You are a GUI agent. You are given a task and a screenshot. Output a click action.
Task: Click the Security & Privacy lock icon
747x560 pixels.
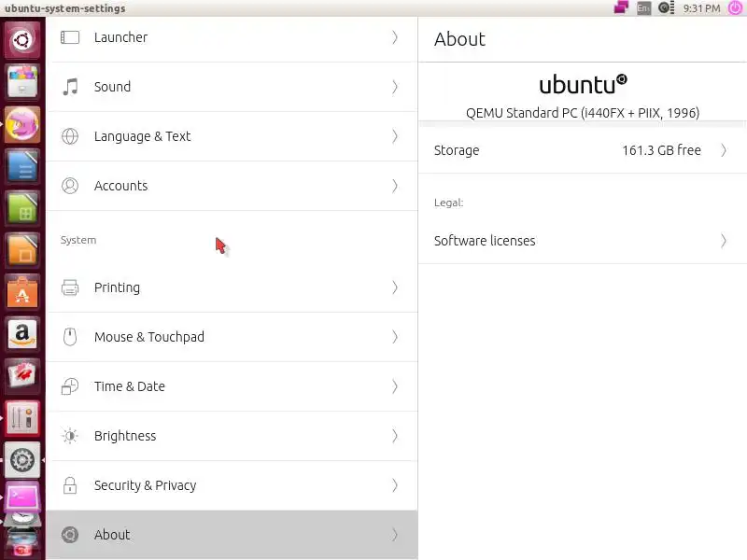(x=70, y=485)
